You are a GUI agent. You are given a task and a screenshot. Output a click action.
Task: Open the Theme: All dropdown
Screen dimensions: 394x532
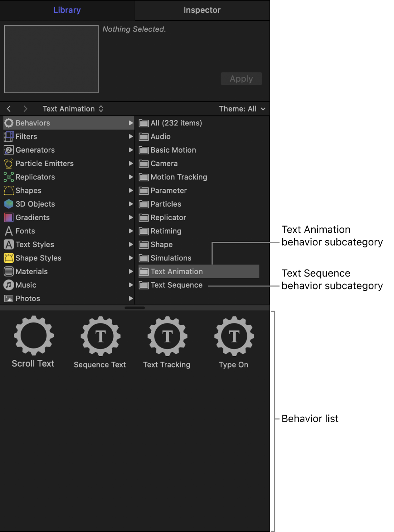coord(242,109)
